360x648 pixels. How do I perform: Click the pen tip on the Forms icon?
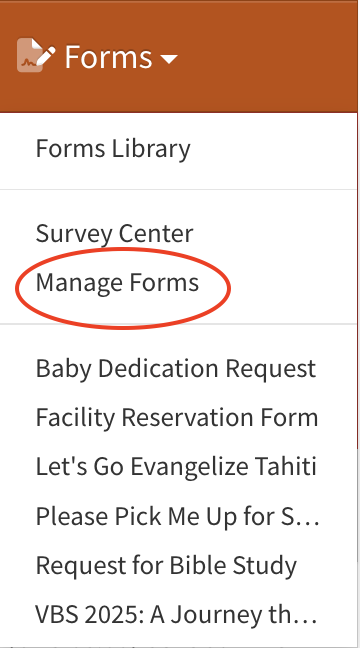coord(47,55)
